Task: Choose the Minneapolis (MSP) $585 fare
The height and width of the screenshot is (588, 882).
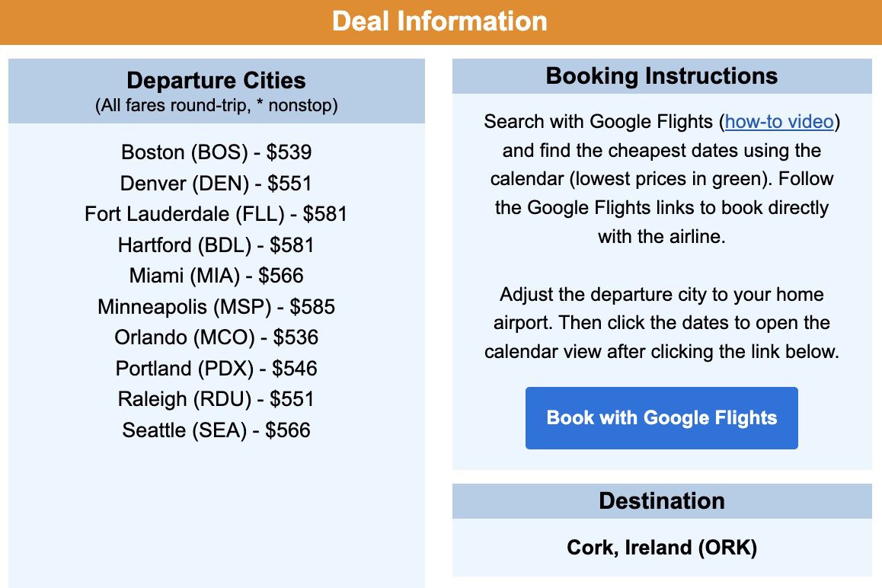Action: pos(216,307)
